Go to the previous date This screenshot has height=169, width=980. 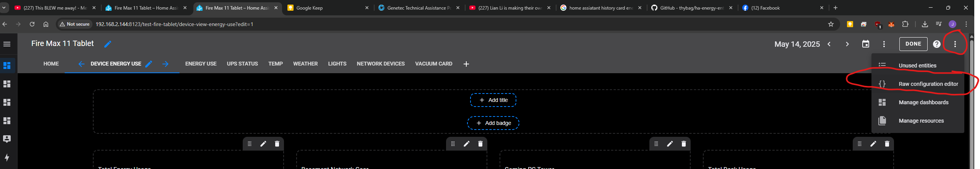(x=829, y=44)
